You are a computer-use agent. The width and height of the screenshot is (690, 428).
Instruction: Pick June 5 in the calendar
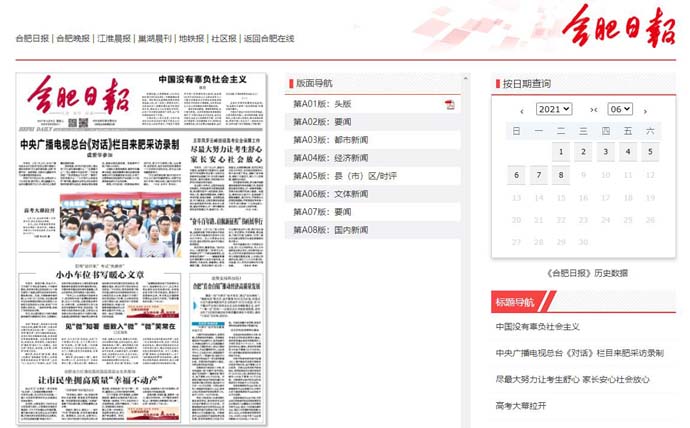(650, 152)
